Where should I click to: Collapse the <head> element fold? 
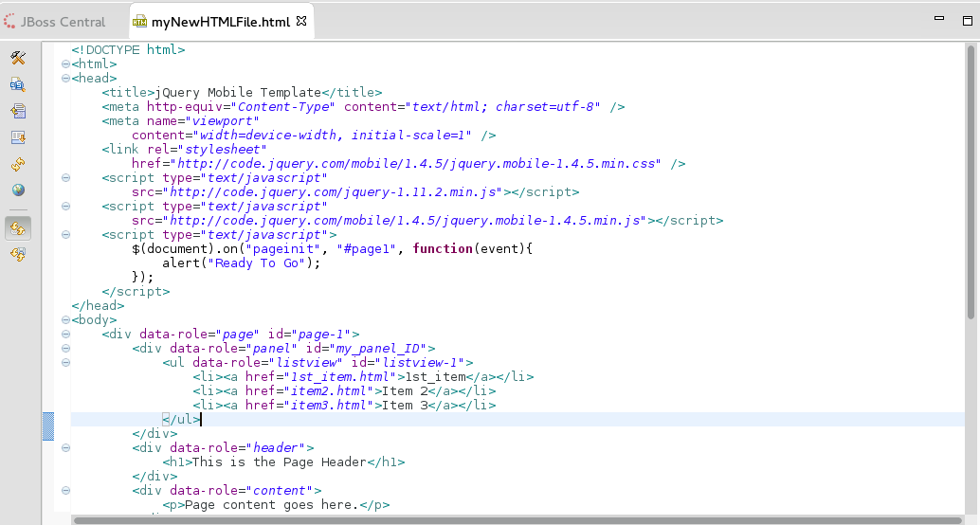tap(65, 78)
